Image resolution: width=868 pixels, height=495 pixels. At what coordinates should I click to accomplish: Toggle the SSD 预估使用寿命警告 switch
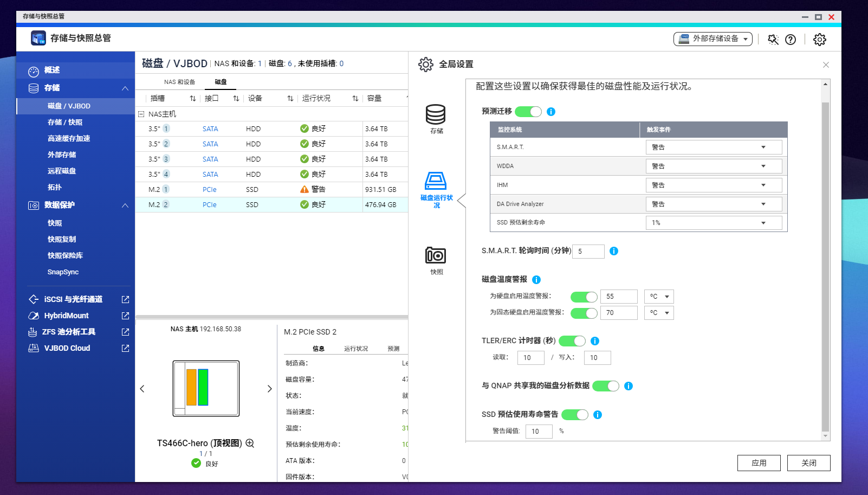[x=575, y=415]
